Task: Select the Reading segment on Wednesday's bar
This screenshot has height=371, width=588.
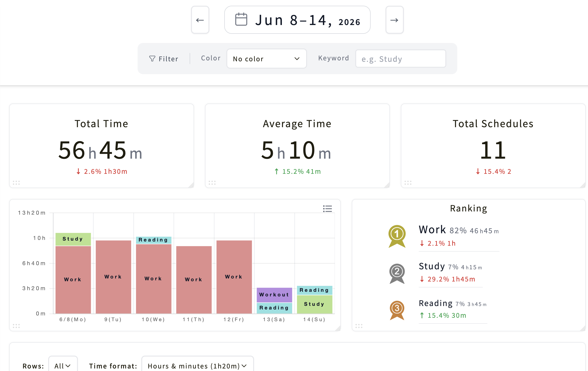Action: click(154, 240)
